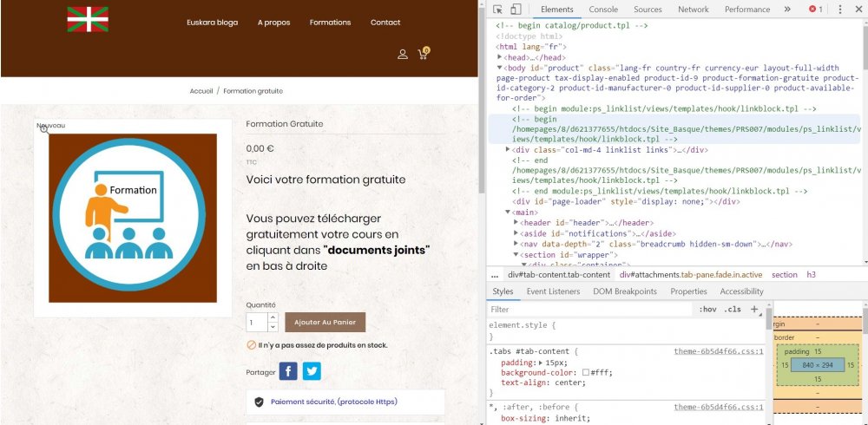The height and width of the screenshot is (425, 868).
Task: Select div#tab-content breadcrumb in DevTools
Action: click(x=559, y=274)
